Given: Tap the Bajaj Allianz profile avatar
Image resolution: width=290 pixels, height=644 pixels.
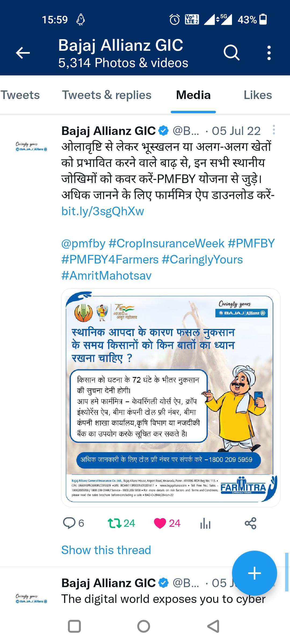Looking at the screenshot, I should click(31, 147).
